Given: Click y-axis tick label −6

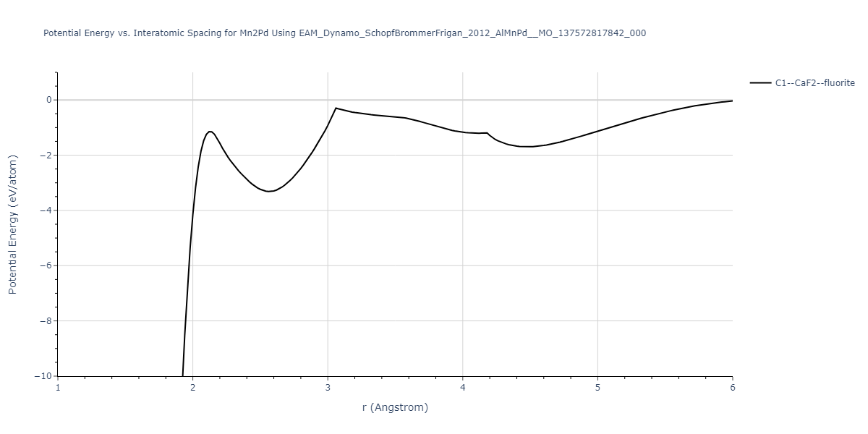Looking at the screenshot, I should tap(46, 265).
